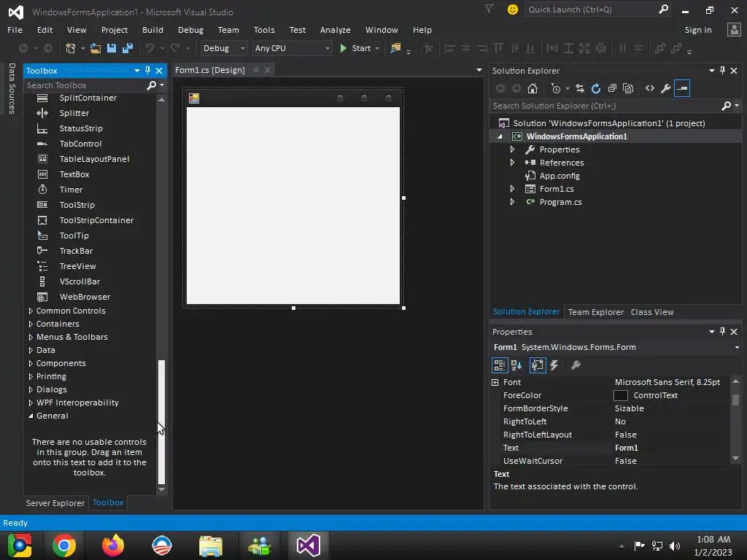
Task: Click the Search Solution Explorer field
Action: [605, 106]
